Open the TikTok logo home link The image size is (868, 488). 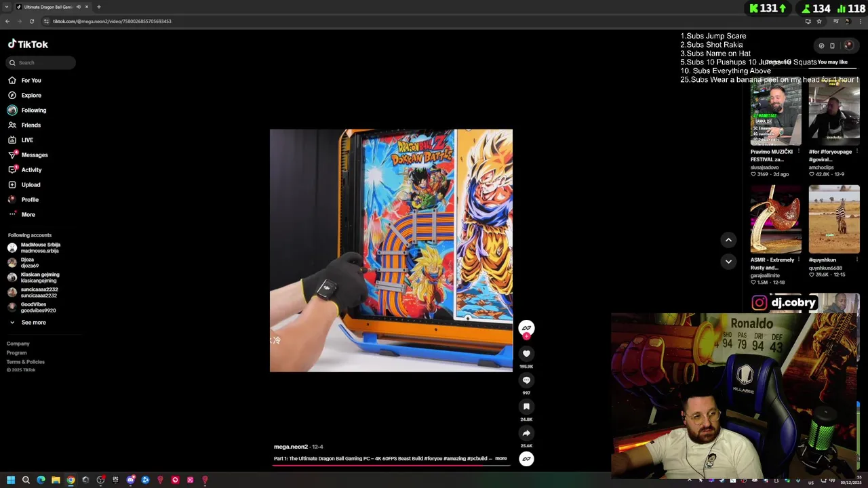pyautogui.click(x=28, y=44)
